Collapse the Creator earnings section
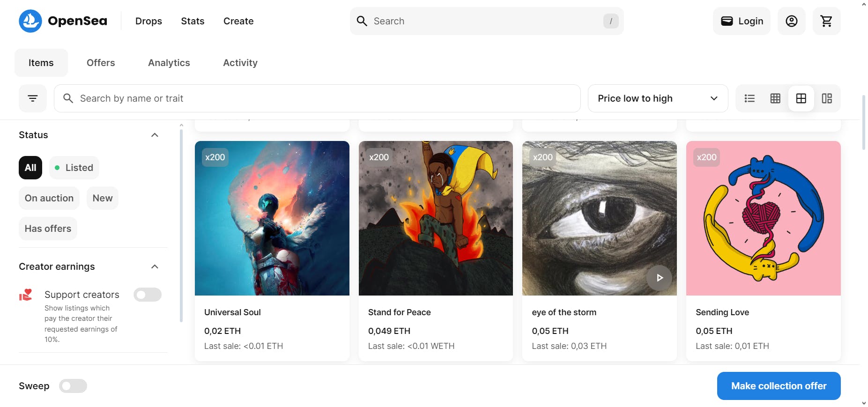The height and width of the screenshot is (407, 868). pyautogui.click(x=155, y=266)
